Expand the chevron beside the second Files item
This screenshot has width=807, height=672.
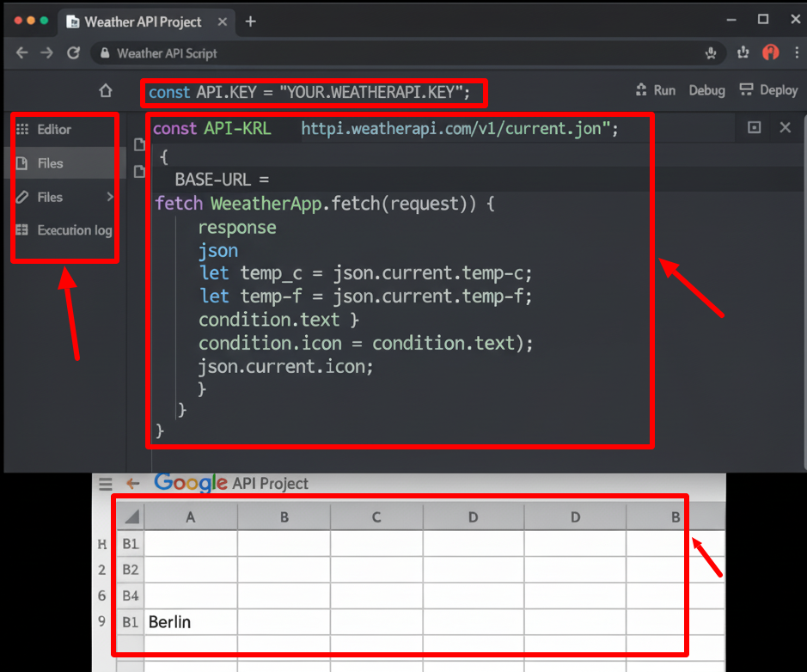tap(110, 197)
